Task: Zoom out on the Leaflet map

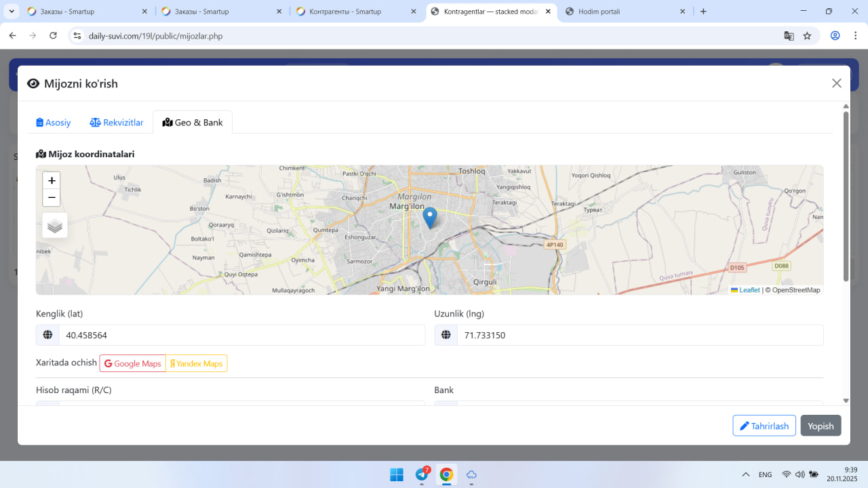Action: pyautogui.click(x=52, y=198)
